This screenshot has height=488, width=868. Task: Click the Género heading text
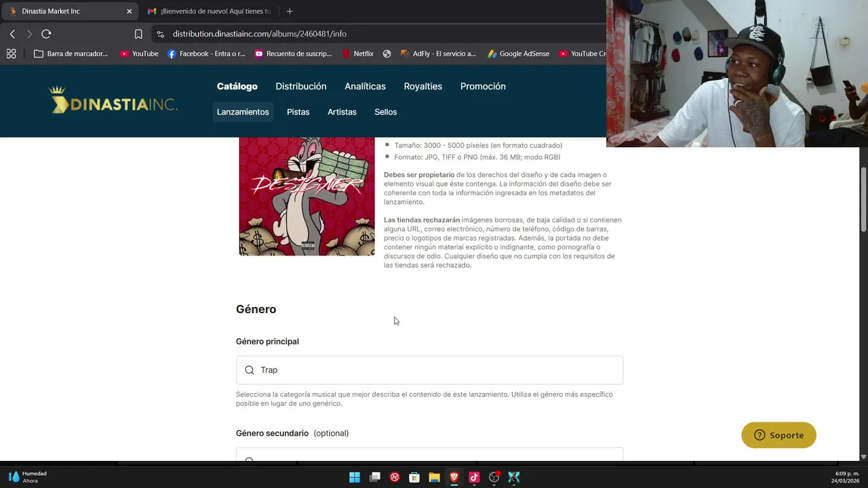point(256,309)
